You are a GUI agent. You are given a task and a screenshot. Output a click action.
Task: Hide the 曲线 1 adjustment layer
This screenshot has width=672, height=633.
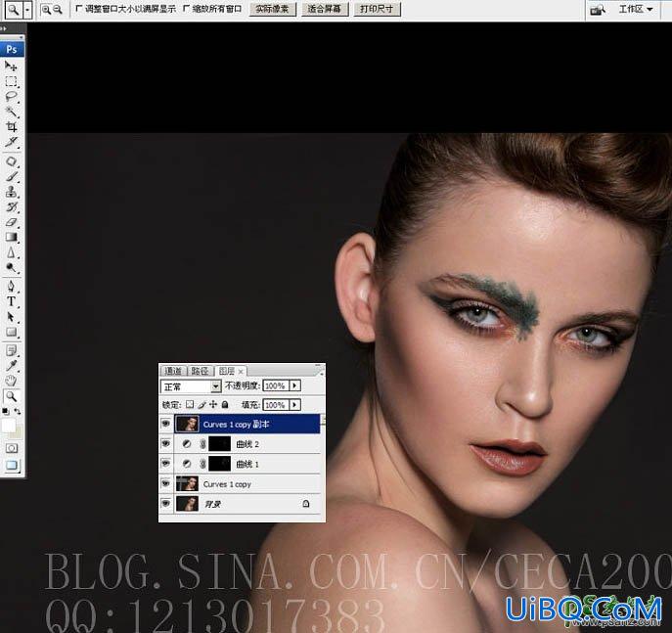(x=166, y=464)
